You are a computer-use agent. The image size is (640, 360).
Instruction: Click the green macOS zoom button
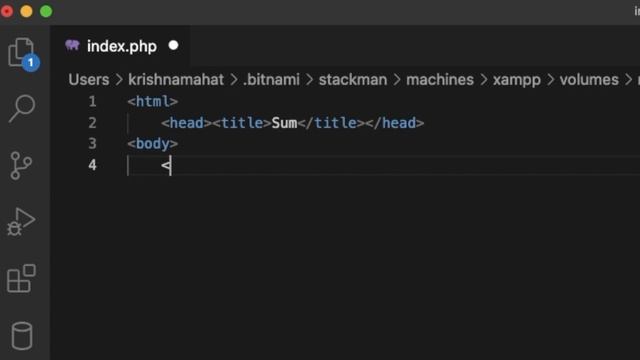(46, 11)
